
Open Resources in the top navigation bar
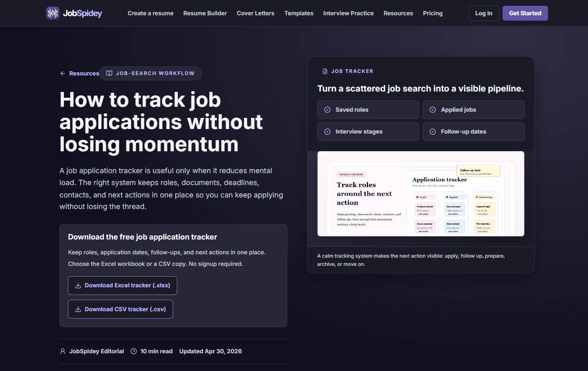tap(398, 13)
